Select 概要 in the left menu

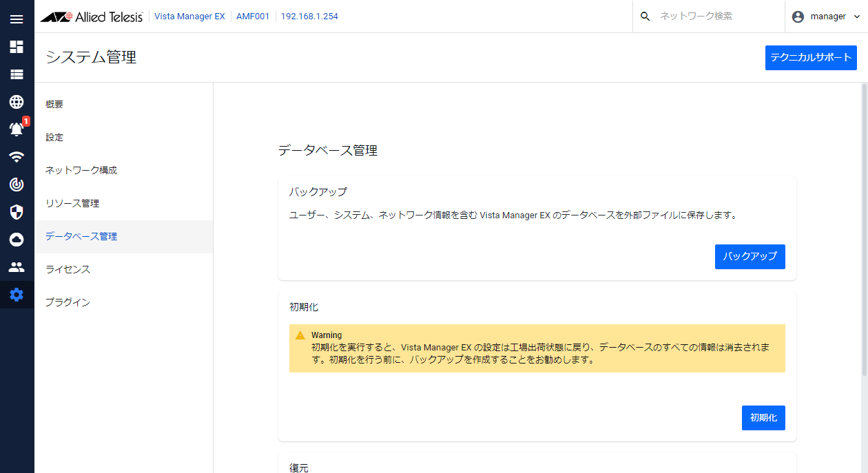point(54,105)
